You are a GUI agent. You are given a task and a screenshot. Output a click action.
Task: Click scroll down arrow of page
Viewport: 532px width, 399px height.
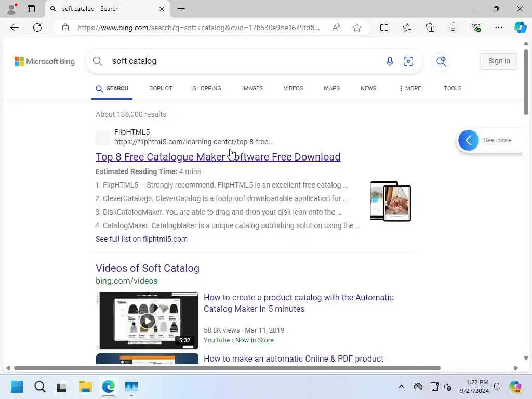pos(526,358)
